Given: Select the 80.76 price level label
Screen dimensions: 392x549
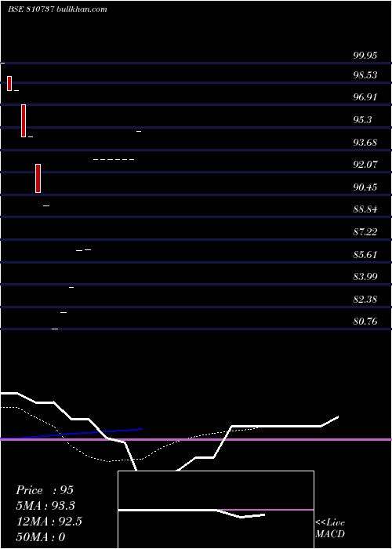Looking at the screenshot, I should coord(365,322).
